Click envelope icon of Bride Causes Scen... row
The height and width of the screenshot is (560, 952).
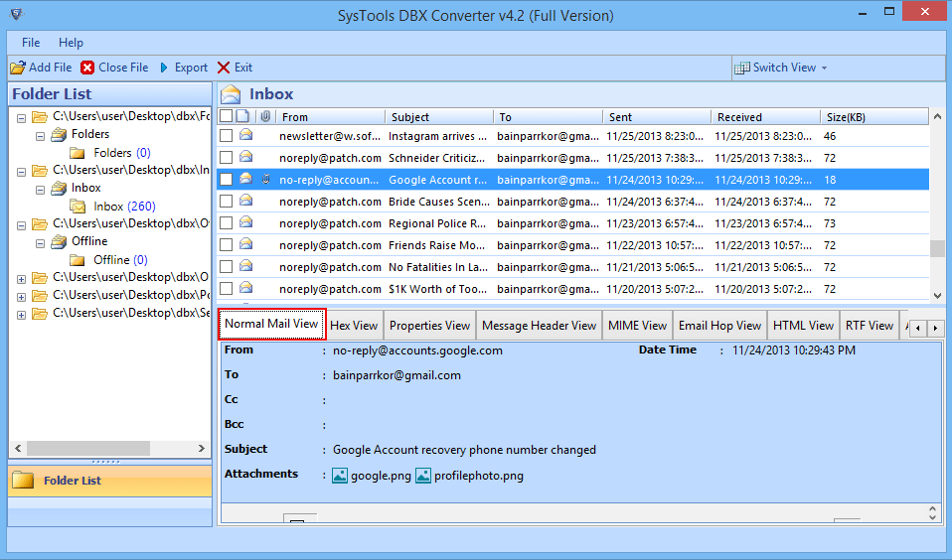click(245, 201)
